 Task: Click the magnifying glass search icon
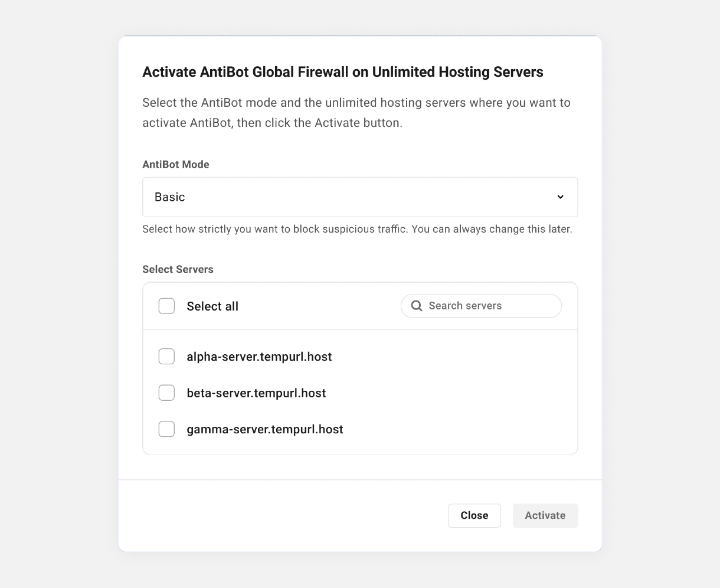[417, 306]
